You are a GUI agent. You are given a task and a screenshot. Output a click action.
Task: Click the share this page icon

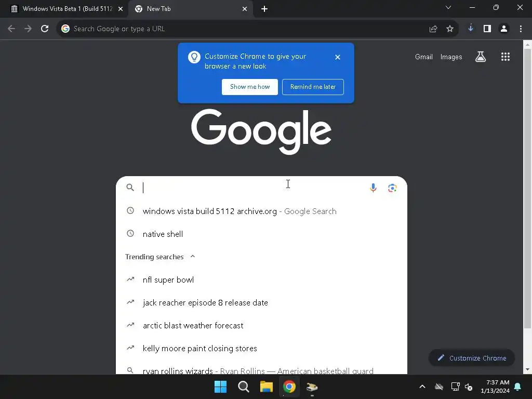(433, 29)
